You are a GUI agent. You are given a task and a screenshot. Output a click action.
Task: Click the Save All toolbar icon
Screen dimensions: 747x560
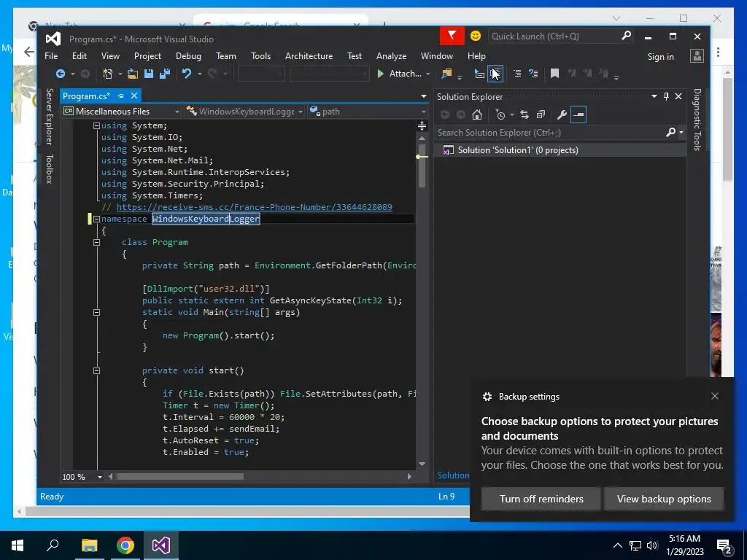[165, 74]
